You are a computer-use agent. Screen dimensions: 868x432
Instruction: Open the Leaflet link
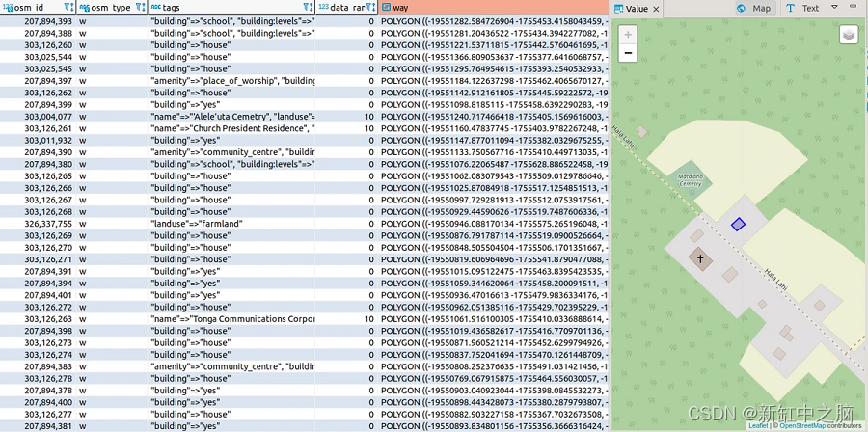click(758, 426)
